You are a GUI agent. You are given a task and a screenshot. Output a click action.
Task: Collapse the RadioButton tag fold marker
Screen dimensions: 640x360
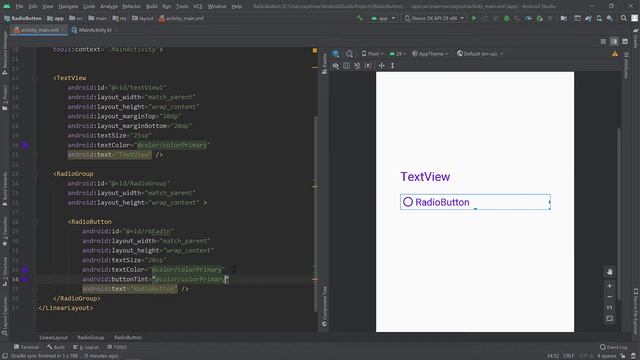36,222
